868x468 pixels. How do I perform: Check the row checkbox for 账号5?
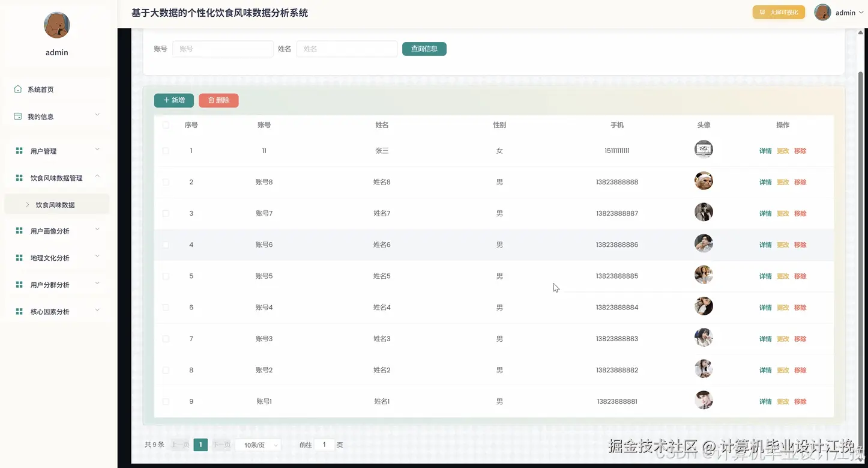(x=166, y=276)
